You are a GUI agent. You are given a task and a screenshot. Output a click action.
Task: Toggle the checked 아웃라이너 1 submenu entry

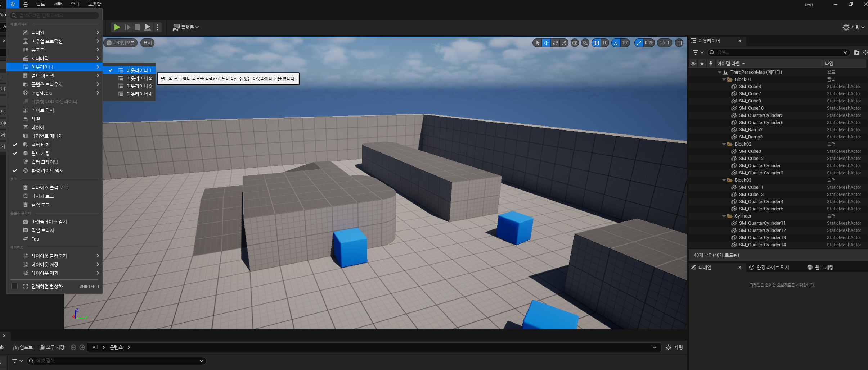[129, 70]
